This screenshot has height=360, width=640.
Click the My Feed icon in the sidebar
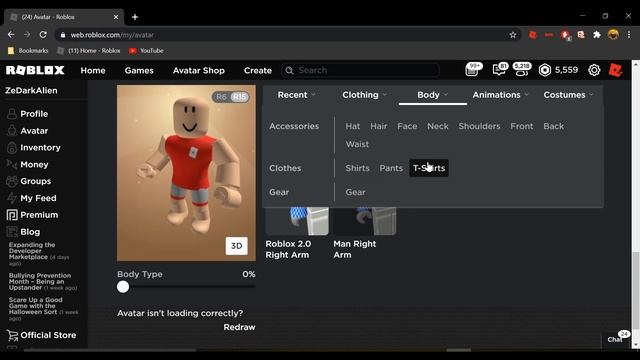pos(12,198)
